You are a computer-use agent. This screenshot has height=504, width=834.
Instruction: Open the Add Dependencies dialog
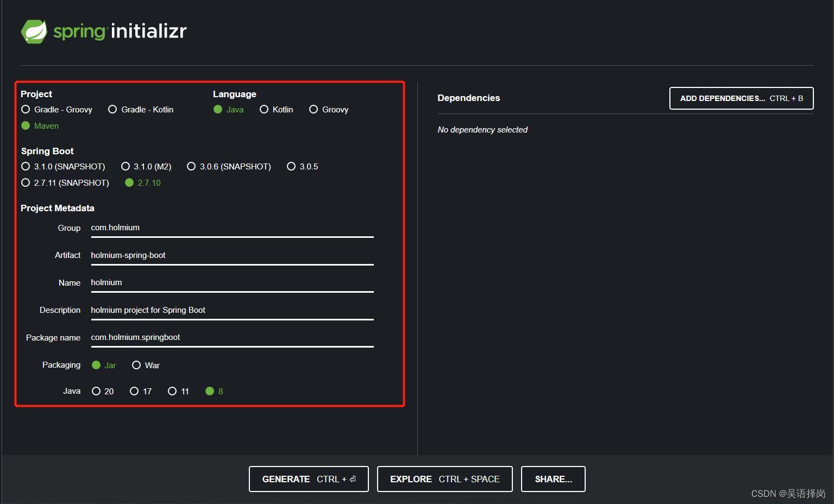click(741, 98)
